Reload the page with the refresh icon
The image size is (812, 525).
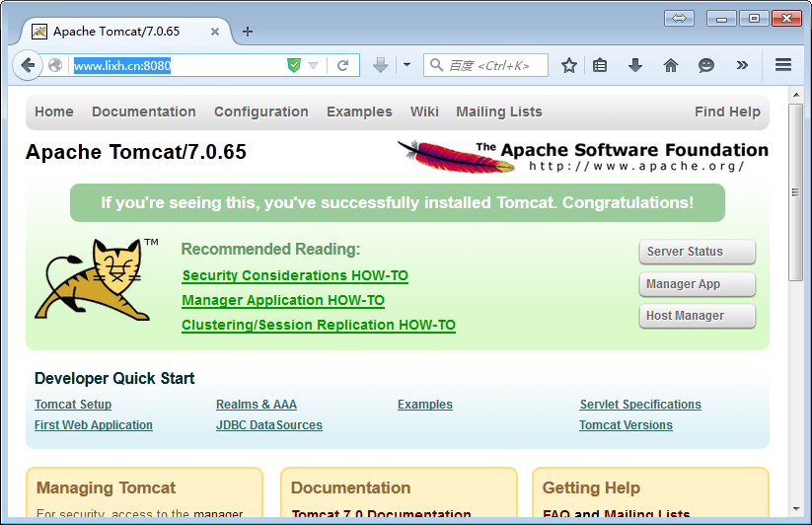[x=342, y=65]
